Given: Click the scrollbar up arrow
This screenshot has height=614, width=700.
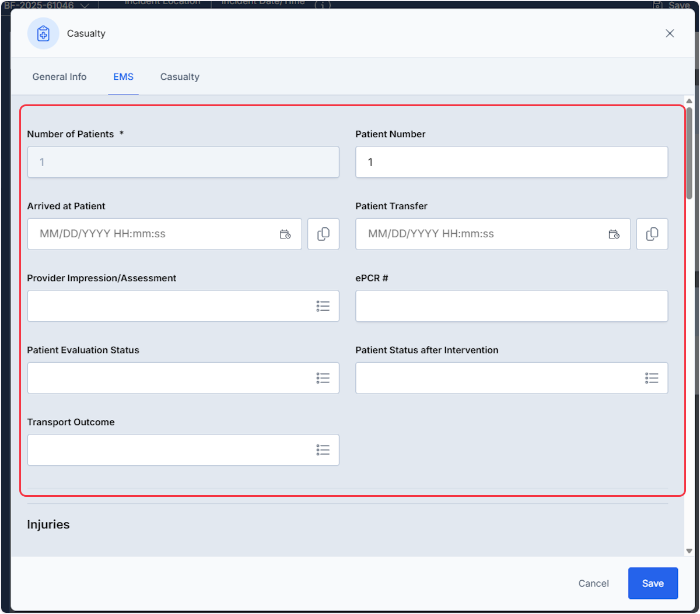Looking at the screenshot, I should 689,101.
